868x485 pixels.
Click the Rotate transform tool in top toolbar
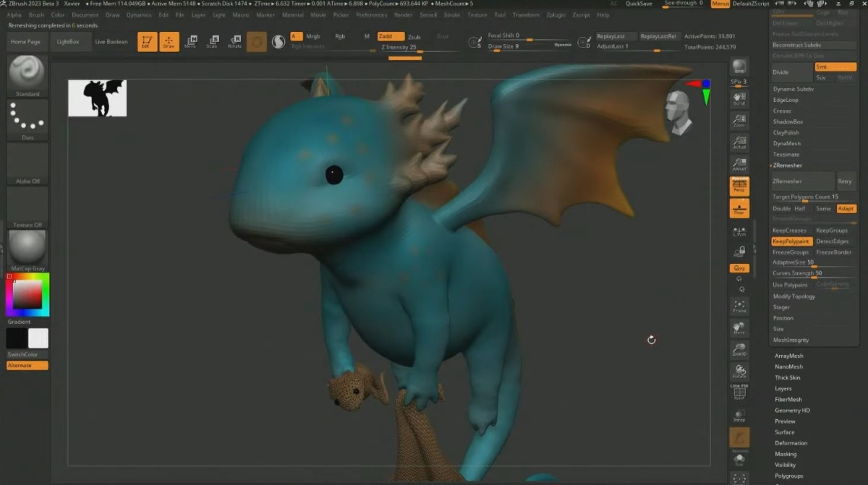(x=234, y=41)
